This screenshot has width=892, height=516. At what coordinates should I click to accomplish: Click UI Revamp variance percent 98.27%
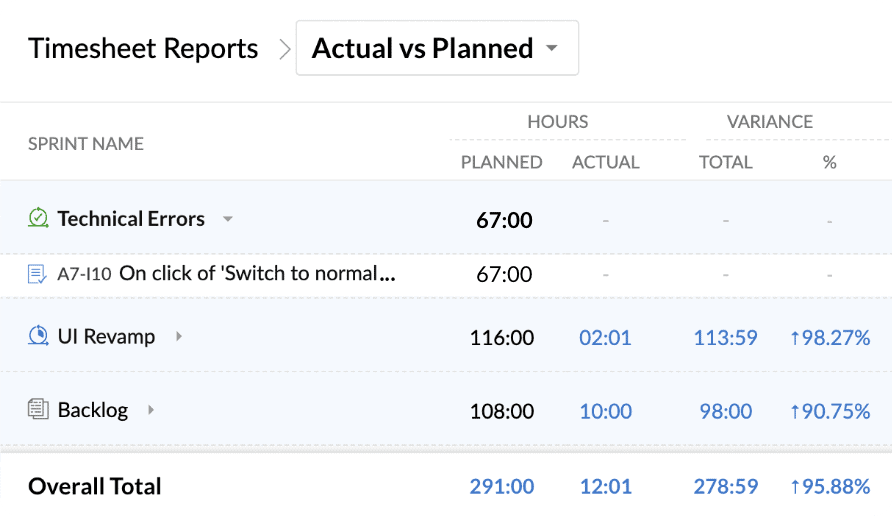(830, 338)
